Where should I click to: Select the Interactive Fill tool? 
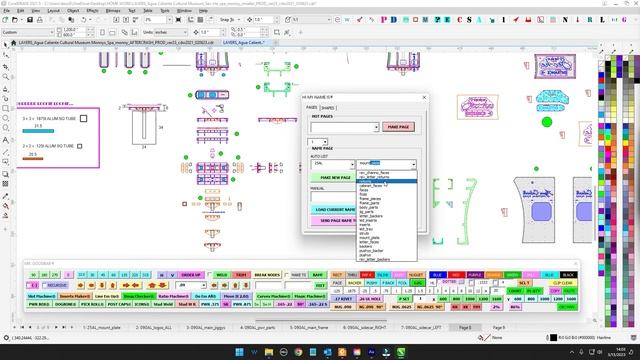pyautogui.click(x=5, y=206)
